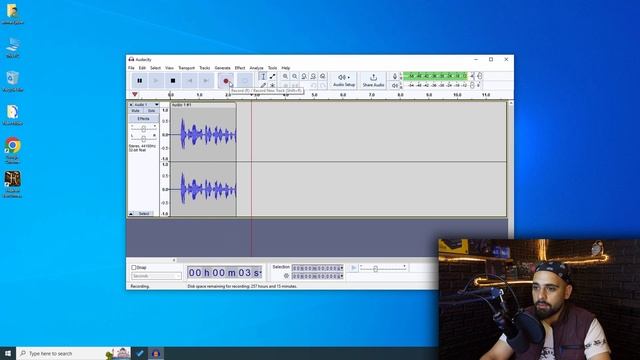Viewport: 640px width, 360px height.
Task: Open Google Chrome desktop shortcut
Action: click(x=13, y=150)
